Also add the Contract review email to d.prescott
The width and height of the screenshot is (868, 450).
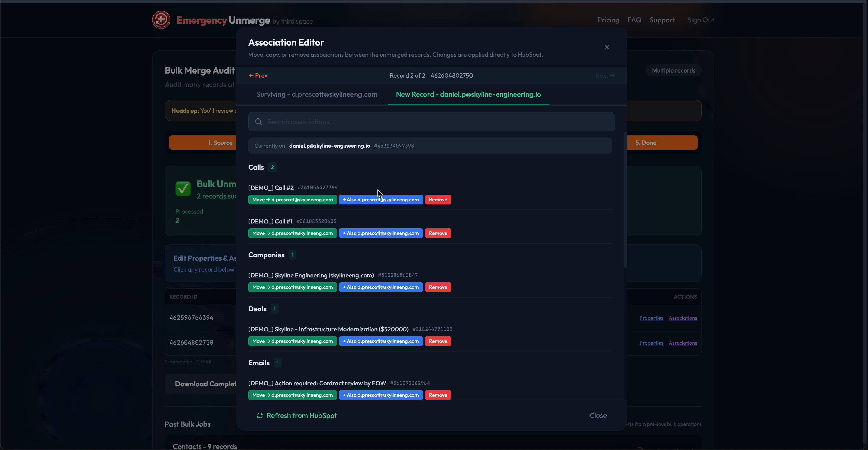(x=381, y=395)
